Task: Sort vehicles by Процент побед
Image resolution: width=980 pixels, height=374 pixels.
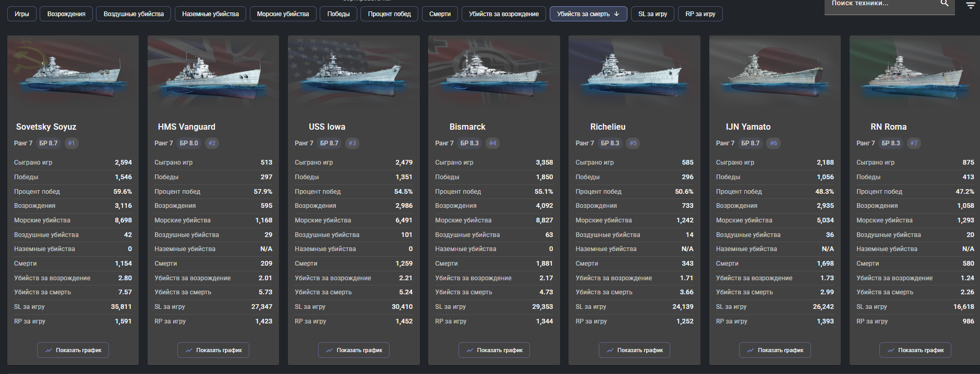Action: pyautogui.click(x=389, y=14)
